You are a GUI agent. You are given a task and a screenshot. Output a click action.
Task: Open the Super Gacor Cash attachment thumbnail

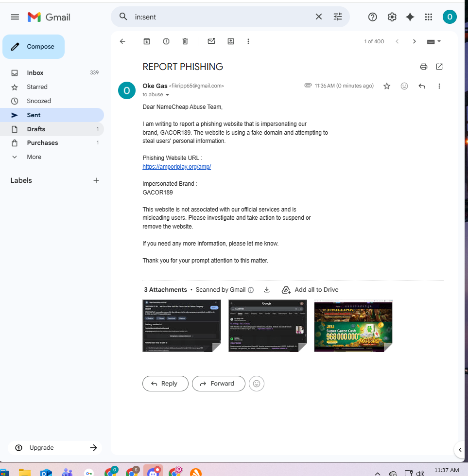(x=353, y=326)
